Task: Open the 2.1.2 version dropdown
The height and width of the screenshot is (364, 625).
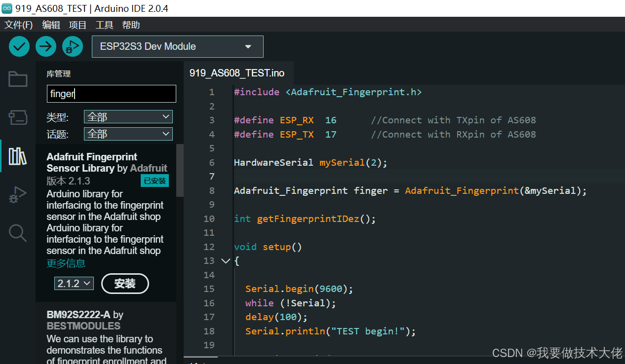Action: (74, 283)
